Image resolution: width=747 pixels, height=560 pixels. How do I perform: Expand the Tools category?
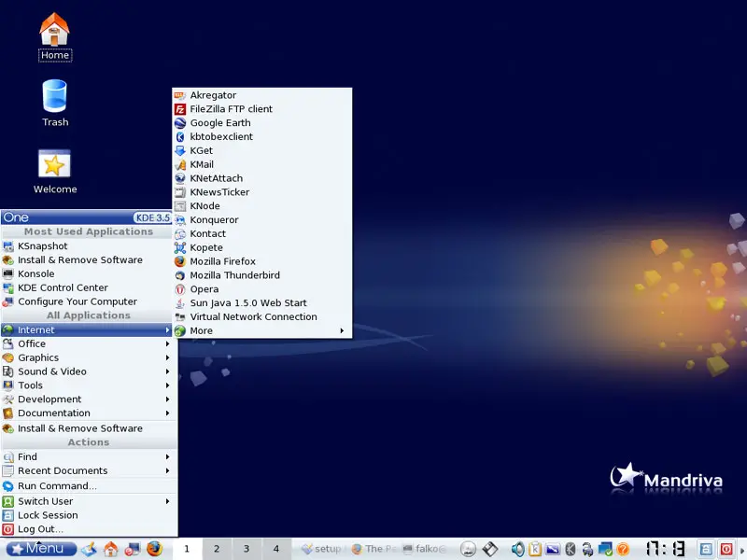87,385
